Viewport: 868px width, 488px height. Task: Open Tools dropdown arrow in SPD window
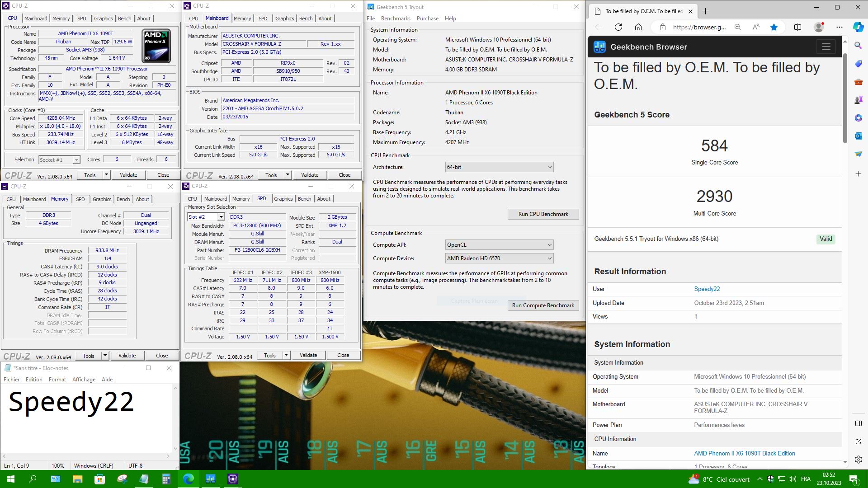click(x=286, y=355)
